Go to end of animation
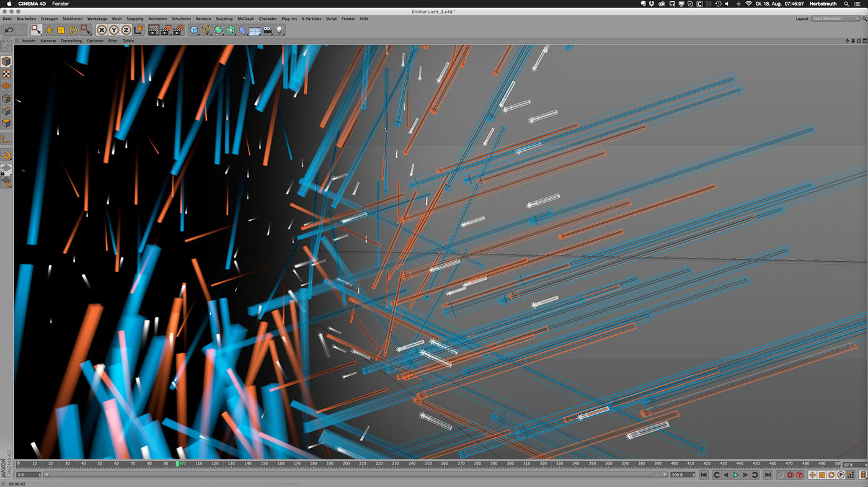The height and width of the screenshot is (487, 868). tap(768, 475)
